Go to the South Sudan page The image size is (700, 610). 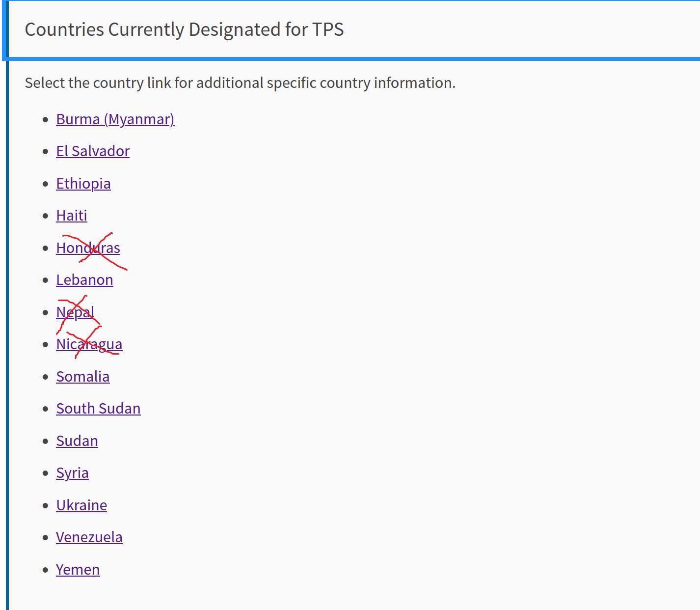click(x=98, y=409)
